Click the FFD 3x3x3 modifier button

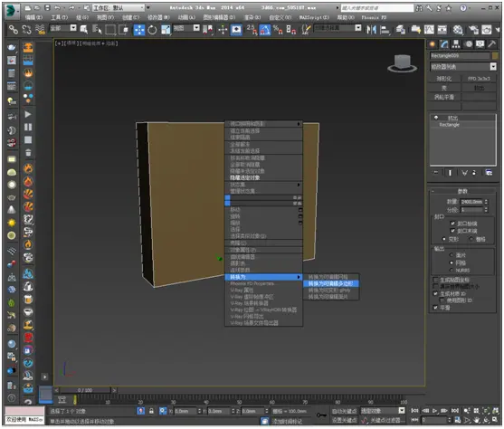(479, 79)
